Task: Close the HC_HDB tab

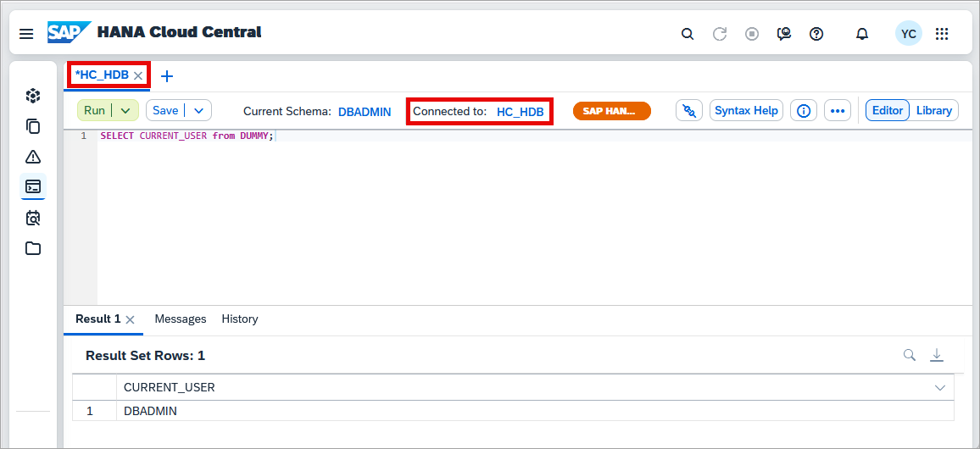Action: point(138,75)
